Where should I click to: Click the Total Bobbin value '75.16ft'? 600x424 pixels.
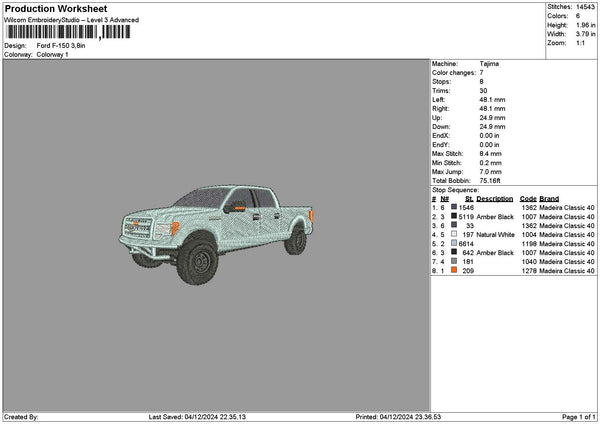(490, 181)
